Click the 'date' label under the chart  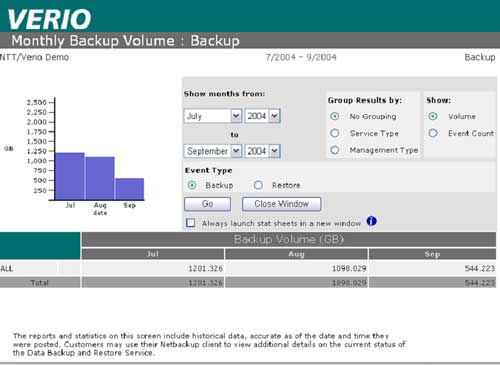tap(100, 213)
